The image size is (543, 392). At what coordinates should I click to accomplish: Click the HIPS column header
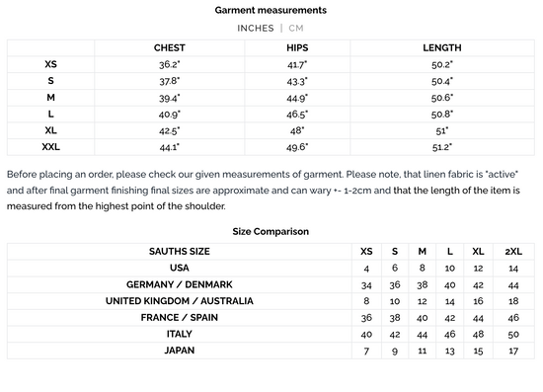297,47
